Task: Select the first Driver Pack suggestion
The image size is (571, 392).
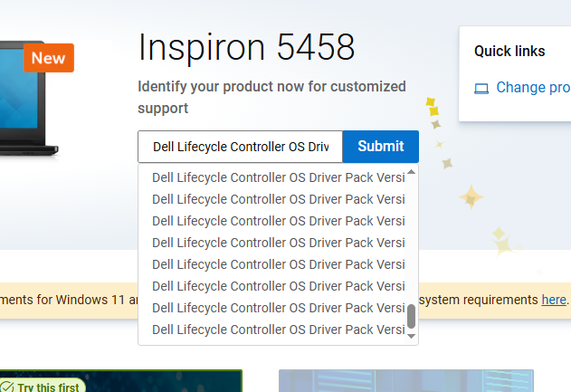Action: coord(278,177)
